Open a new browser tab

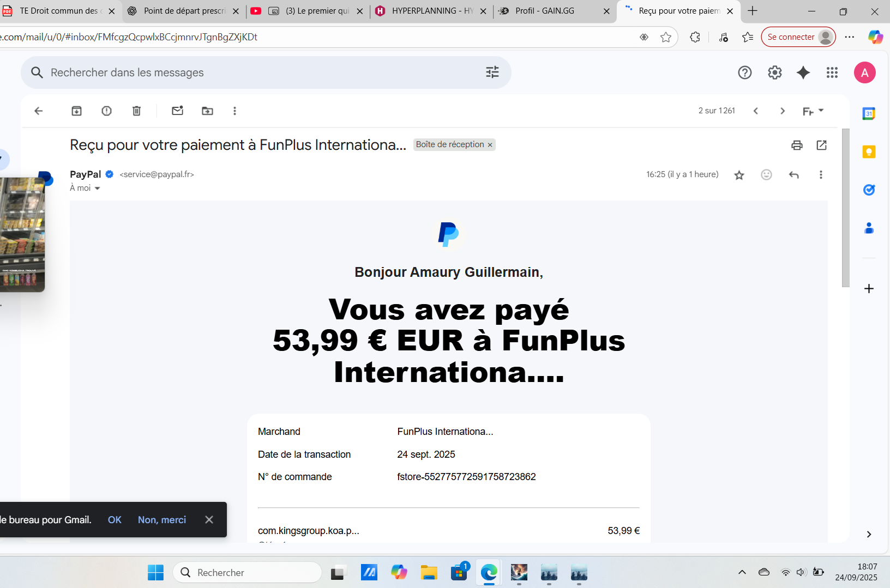(753, 11)
